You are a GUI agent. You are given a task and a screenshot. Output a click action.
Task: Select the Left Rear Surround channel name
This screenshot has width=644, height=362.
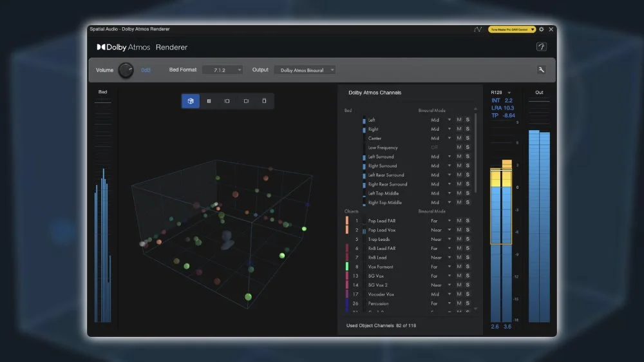point(386,175)
